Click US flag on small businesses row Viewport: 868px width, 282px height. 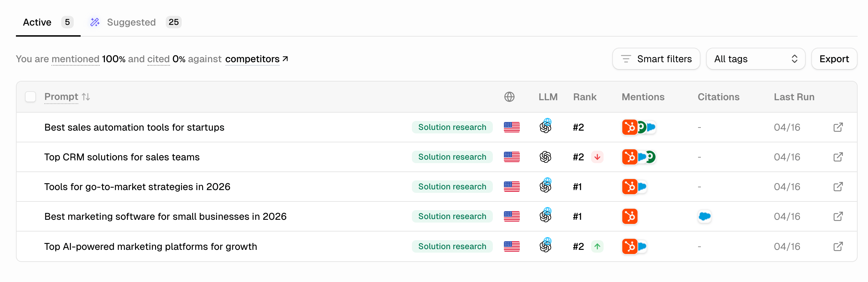tap(512, 216)
